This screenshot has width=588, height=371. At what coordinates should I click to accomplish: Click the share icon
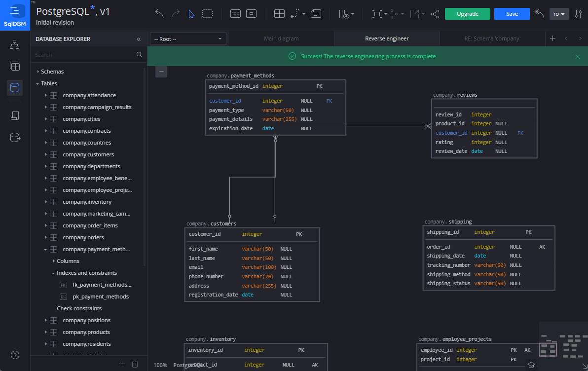point(435,14)
